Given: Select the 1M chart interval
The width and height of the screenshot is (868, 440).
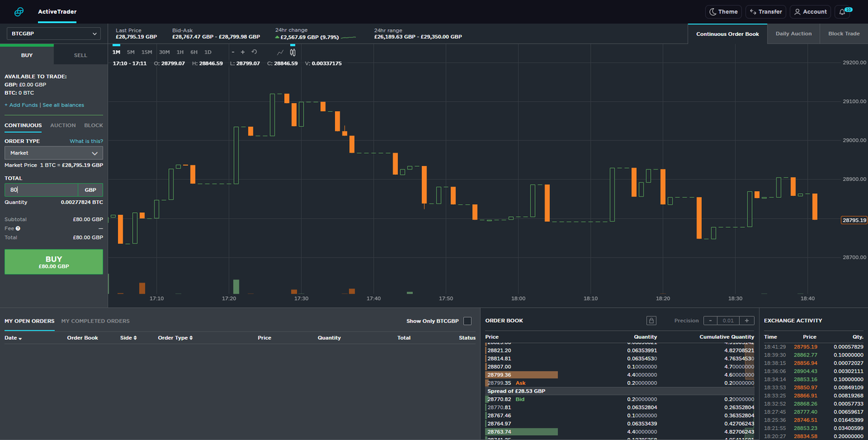Looking at the screenshot, I should coord(116,52).
